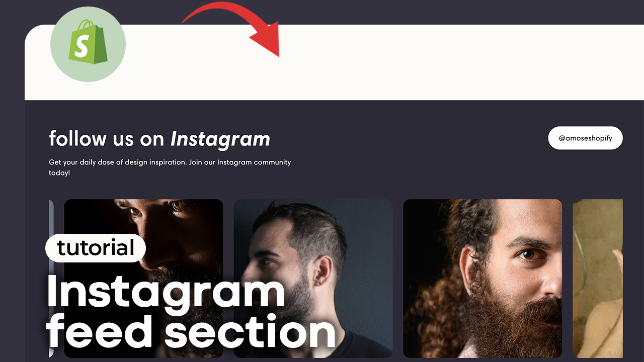Click the white S on the Shopify bag
The image size is (644, 362).
coord(82,47)
